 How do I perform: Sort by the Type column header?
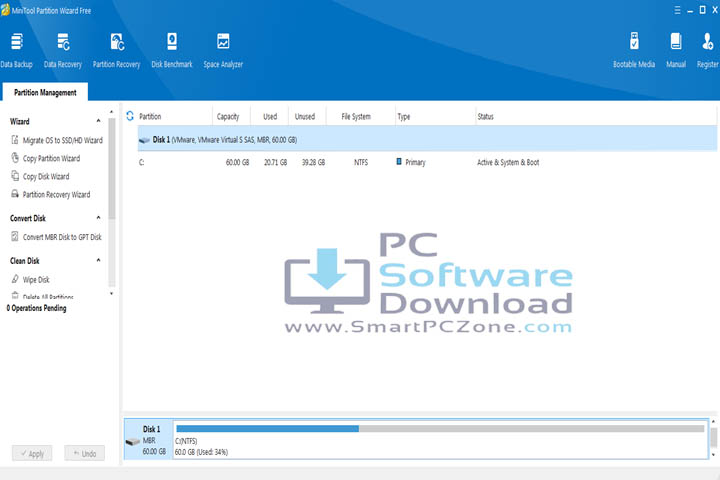[404, 117]
